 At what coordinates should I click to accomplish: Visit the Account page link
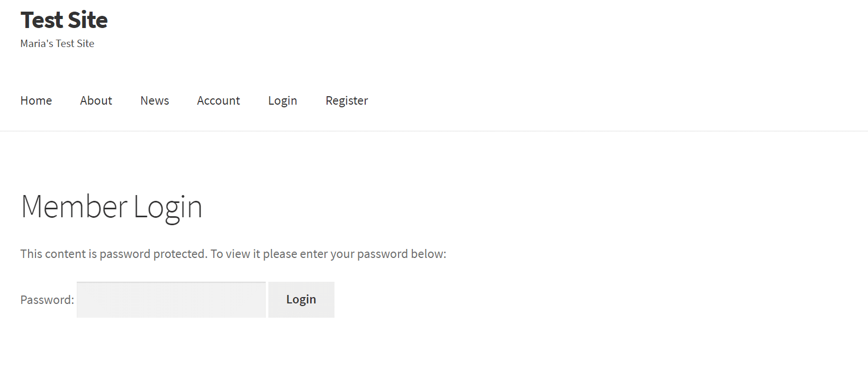coord(218,100)
